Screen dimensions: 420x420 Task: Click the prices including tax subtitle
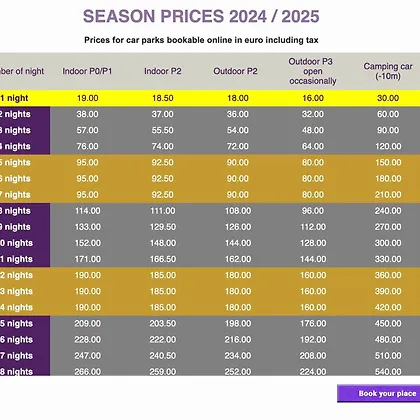[201, 40]
